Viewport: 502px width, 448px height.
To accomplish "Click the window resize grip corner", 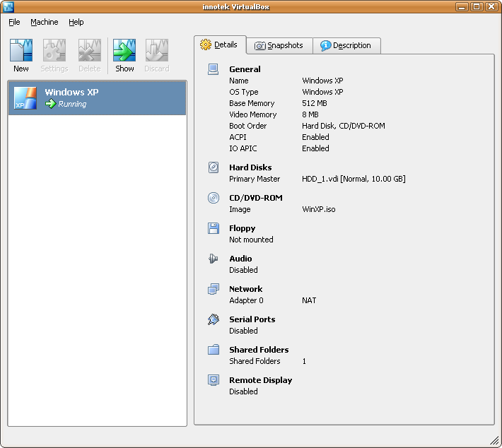I will [495, 441].
